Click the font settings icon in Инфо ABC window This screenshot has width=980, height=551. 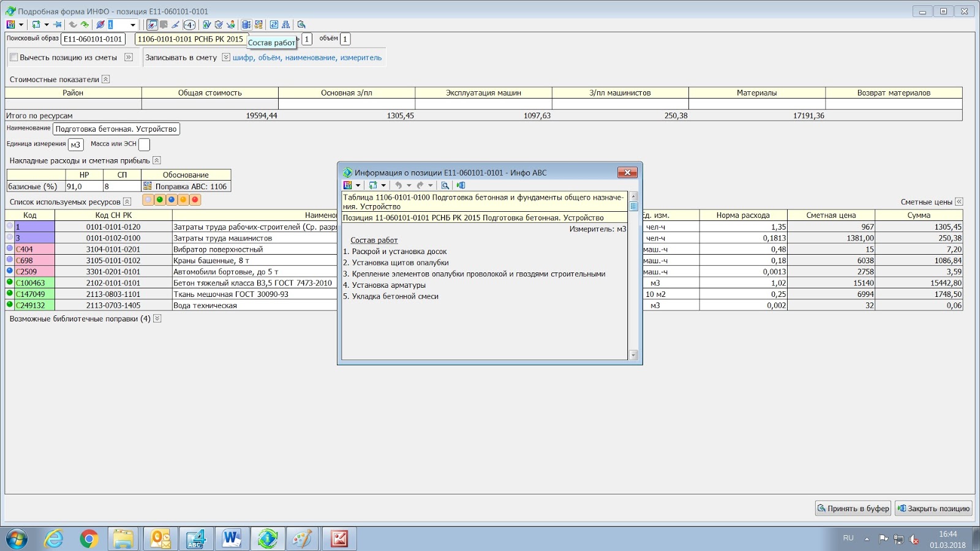point(347,186)
